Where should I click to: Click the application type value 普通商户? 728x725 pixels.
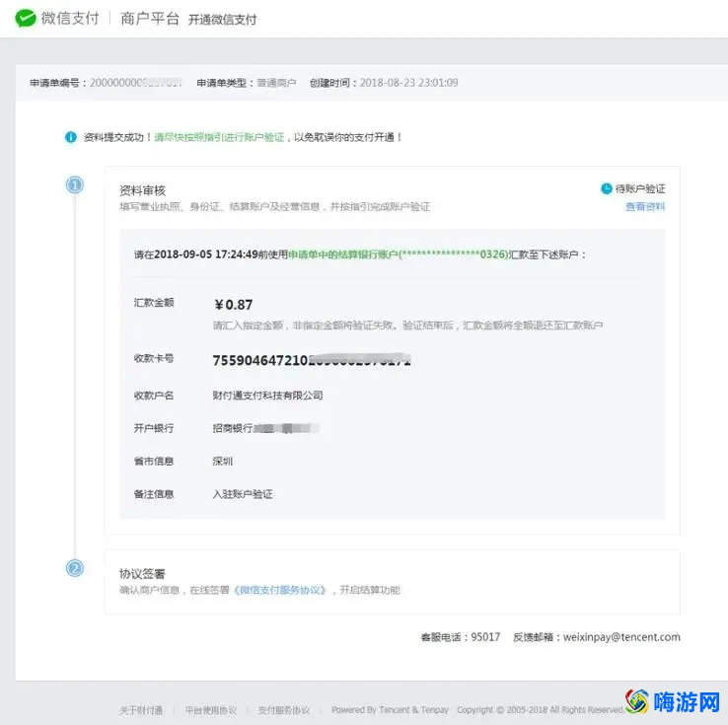tap(276, 83)
